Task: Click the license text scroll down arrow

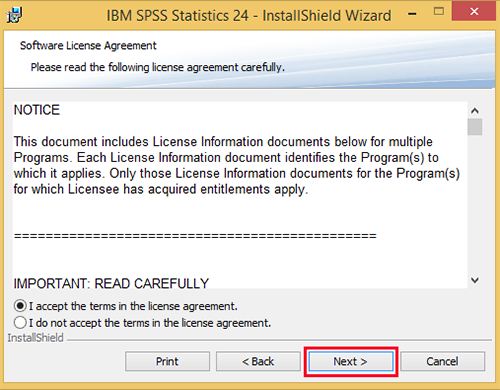Action: (475, 280)
